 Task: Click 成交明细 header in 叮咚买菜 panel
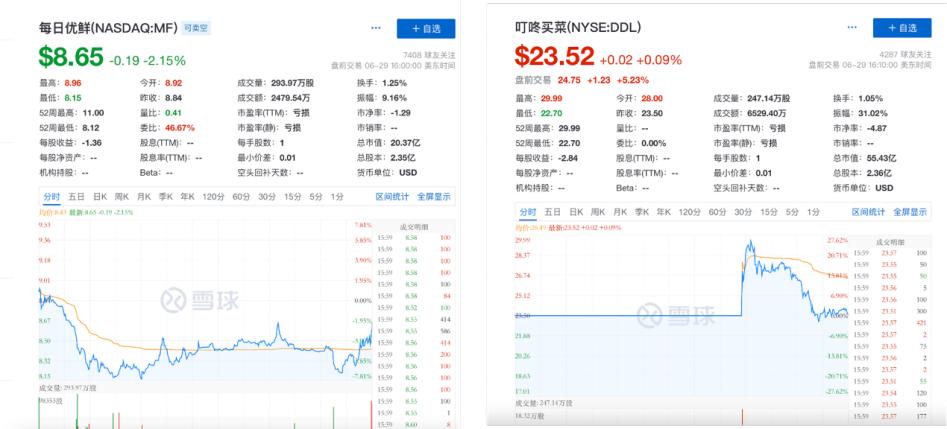pos(891,242)
